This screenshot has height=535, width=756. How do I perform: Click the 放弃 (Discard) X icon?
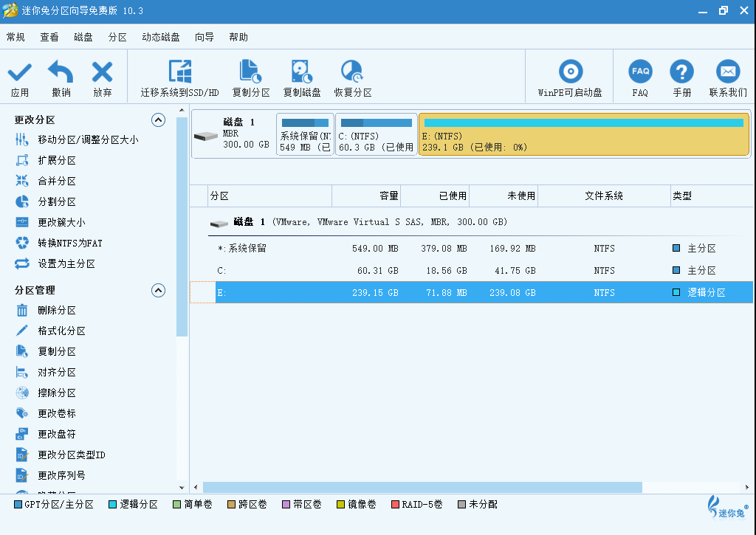102,72
